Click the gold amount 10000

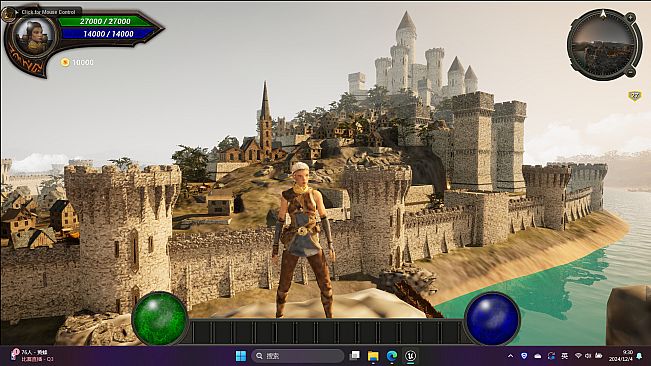pos(83,62)
